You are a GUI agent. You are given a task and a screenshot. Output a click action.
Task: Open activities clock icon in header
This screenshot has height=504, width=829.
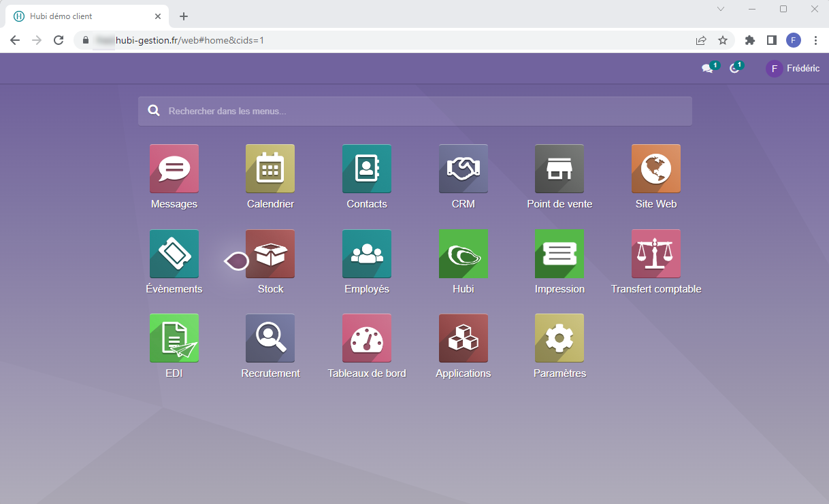[735, 68]
